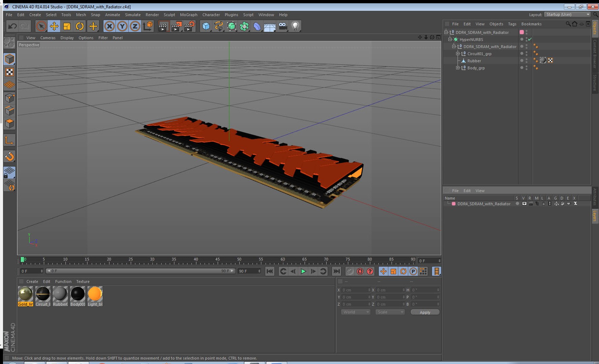Expand Circuit01_grp in Object Manager
599x364 pixels.
(458, 54)
